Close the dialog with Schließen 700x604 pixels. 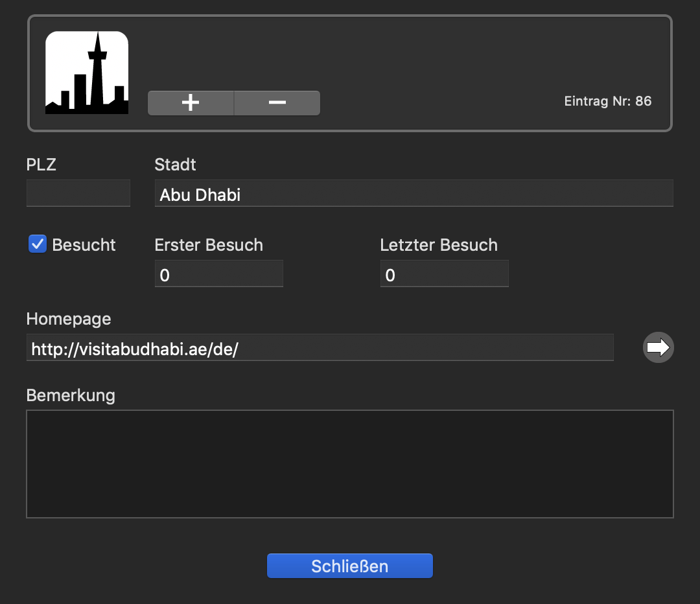(x=350, y=566)
